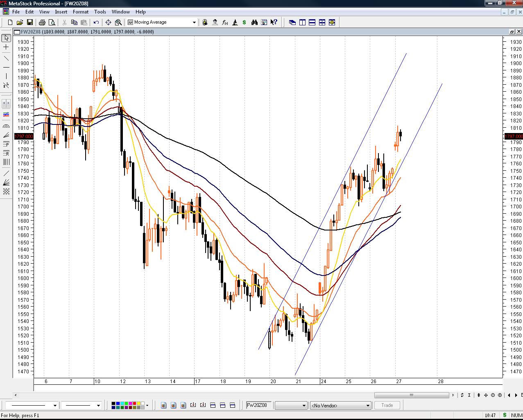The width and height of the screenshot is (523, 420).
Task: Create a new chart with New icon
Action: [x=10, y=23]
